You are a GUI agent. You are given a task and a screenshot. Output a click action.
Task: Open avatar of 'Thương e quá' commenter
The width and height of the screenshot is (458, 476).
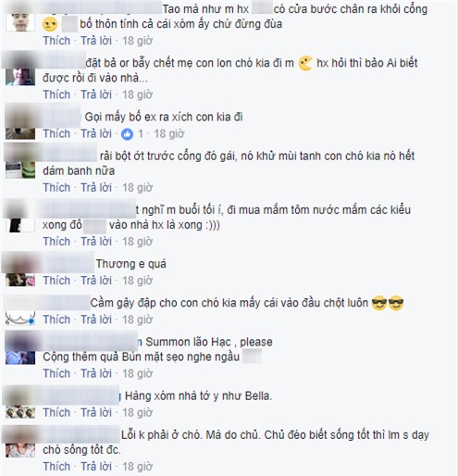[x=20, y=279]
